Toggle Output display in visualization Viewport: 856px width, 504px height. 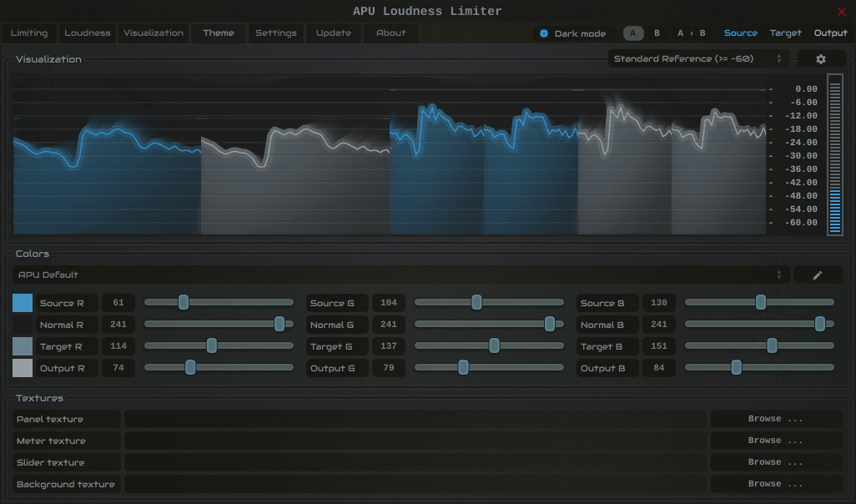click(x=830, y=33)
